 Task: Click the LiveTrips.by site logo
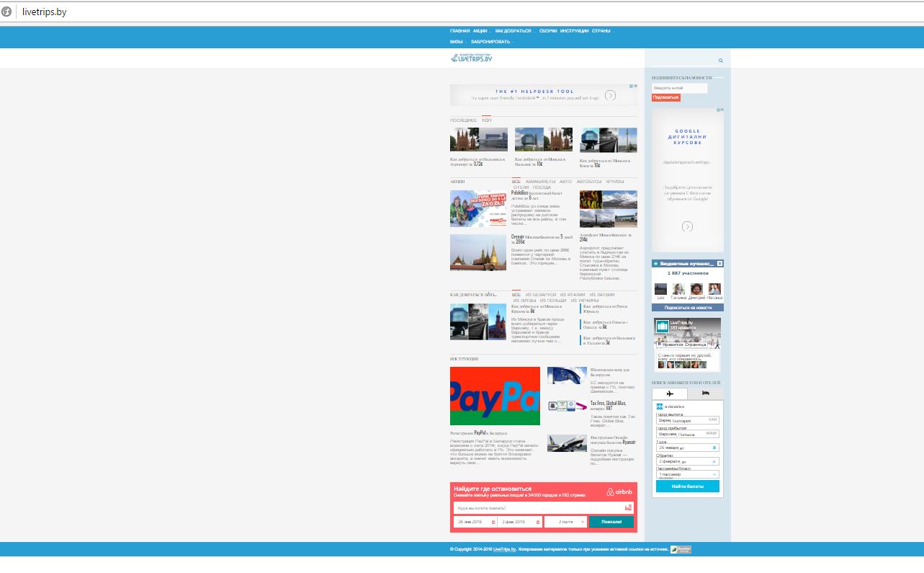click(472, 58)
